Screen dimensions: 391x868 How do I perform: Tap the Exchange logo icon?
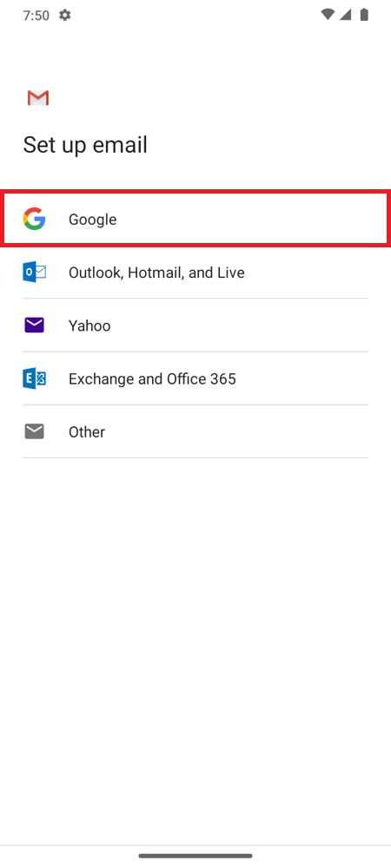coord(35,378)
